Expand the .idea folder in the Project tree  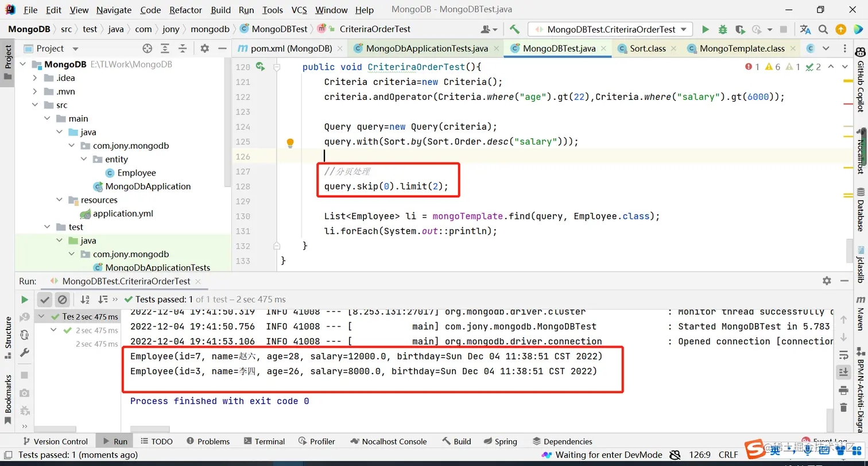click(35, 78)
